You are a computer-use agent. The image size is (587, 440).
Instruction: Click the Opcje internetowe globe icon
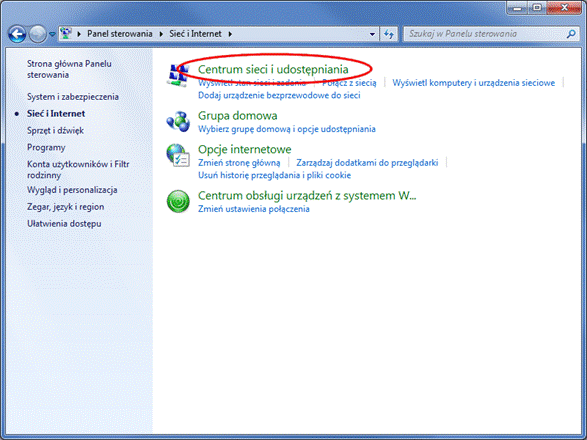point(178,155)
